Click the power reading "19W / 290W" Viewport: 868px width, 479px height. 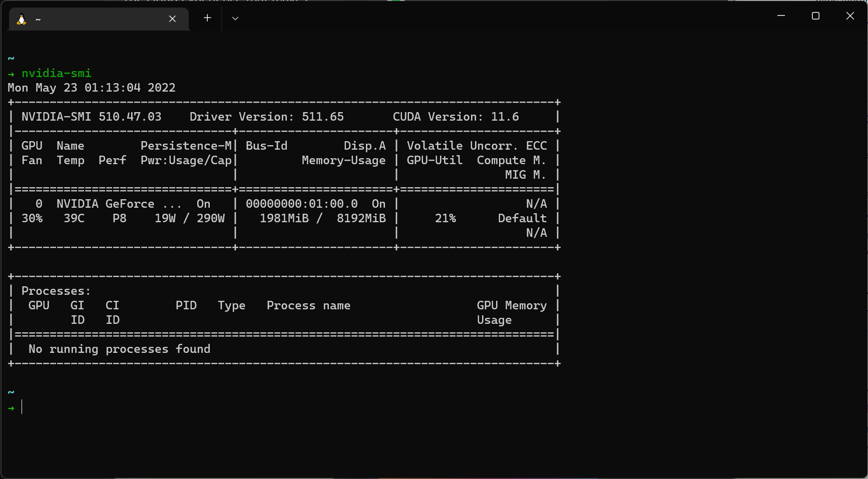point(190,219)
